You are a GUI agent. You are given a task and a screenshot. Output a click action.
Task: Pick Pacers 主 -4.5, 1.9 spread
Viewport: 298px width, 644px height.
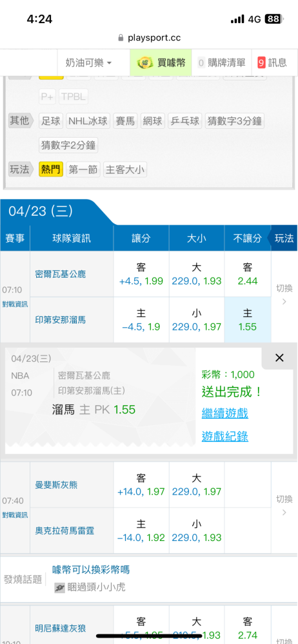click(141, 320)
